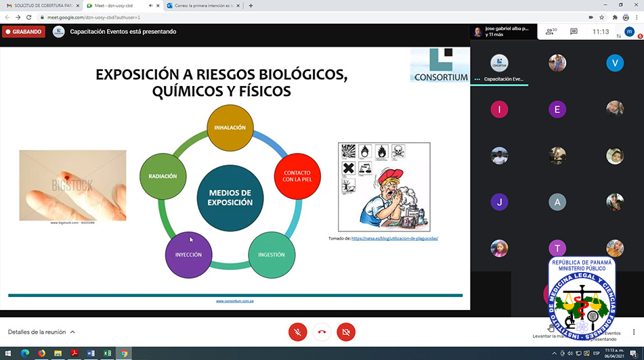Image resolution: width=644 pixels, height=360 pixels.
Task: Open the volume control in system tray
Action: point(570,353)
